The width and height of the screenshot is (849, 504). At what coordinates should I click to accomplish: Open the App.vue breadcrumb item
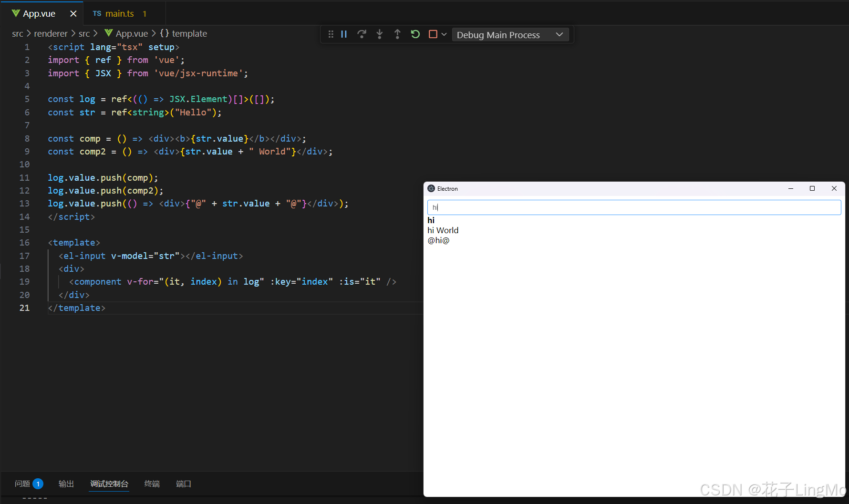(132, 34)
